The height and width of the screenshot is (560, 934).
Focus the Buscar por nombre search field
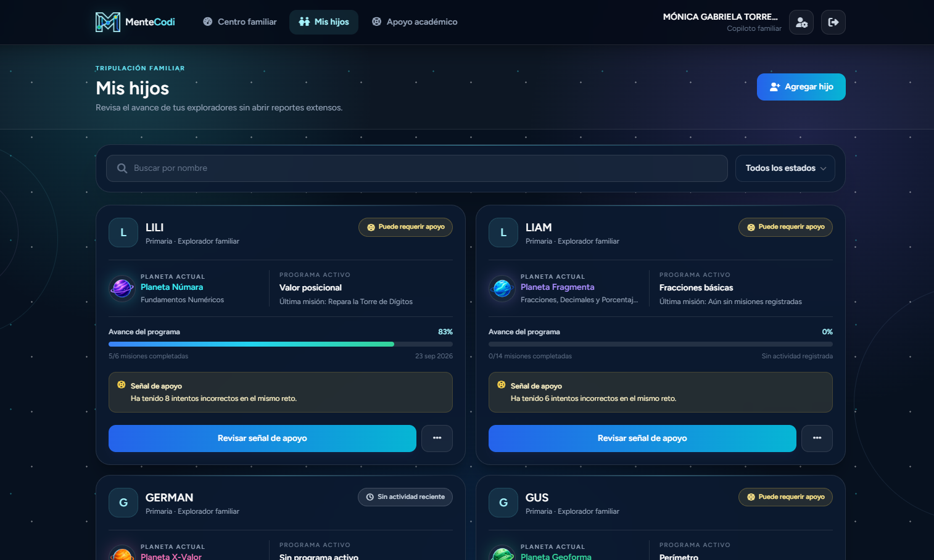point(417,168)
